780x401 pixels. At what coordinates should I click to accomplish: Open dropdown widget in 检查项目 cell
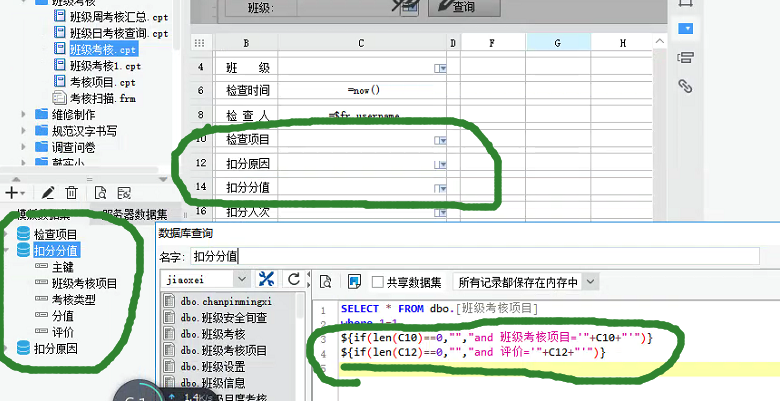point(440,141)
